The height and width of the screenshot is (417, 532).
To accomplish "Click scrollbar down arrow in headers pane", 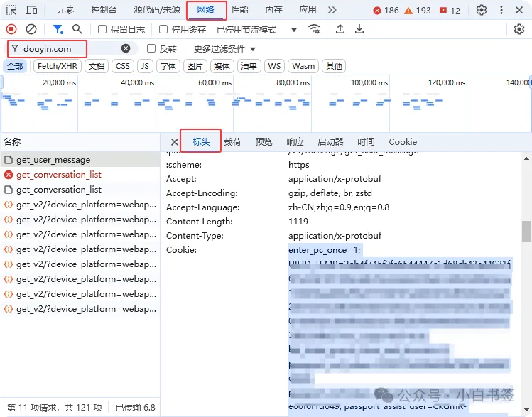I will point(526,409).
